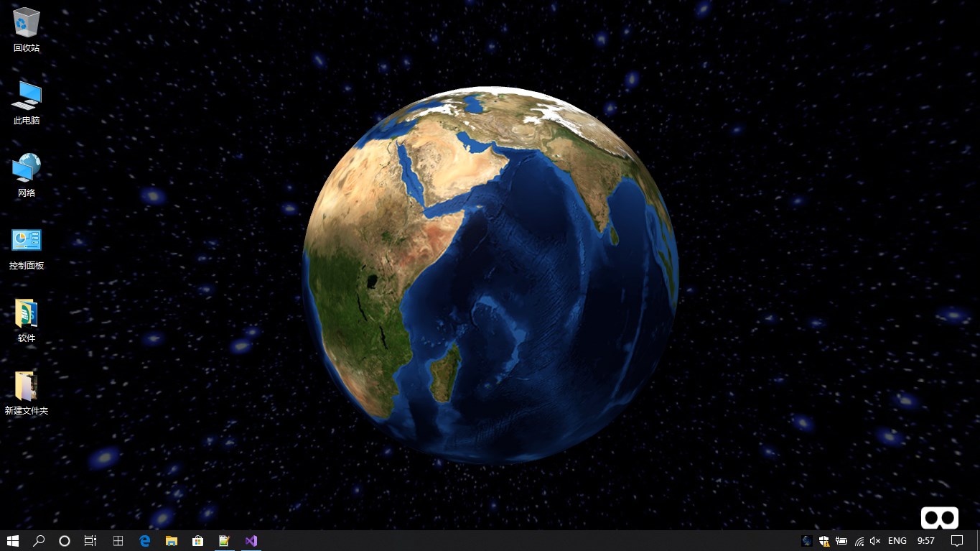Viewport: 980px width, 551px height.
Task: Open the ENG input language switcher
Action: [897, 541]
